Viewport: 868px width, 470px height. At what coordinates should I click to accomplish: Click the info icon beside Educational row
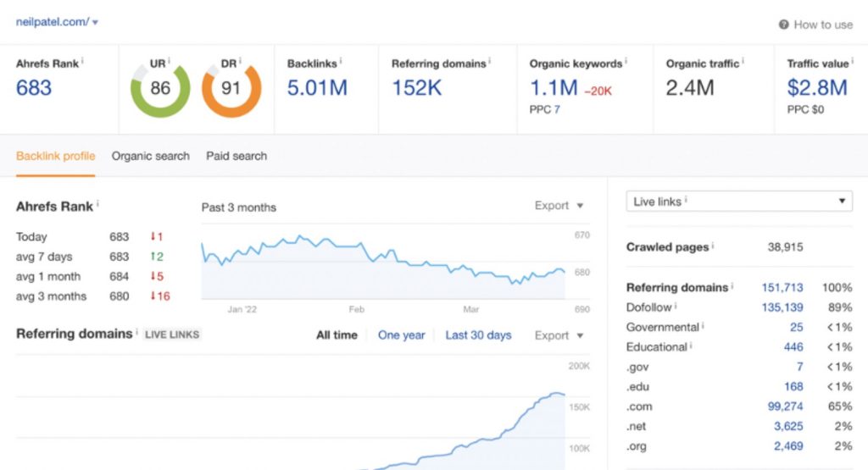click(690, 345)
